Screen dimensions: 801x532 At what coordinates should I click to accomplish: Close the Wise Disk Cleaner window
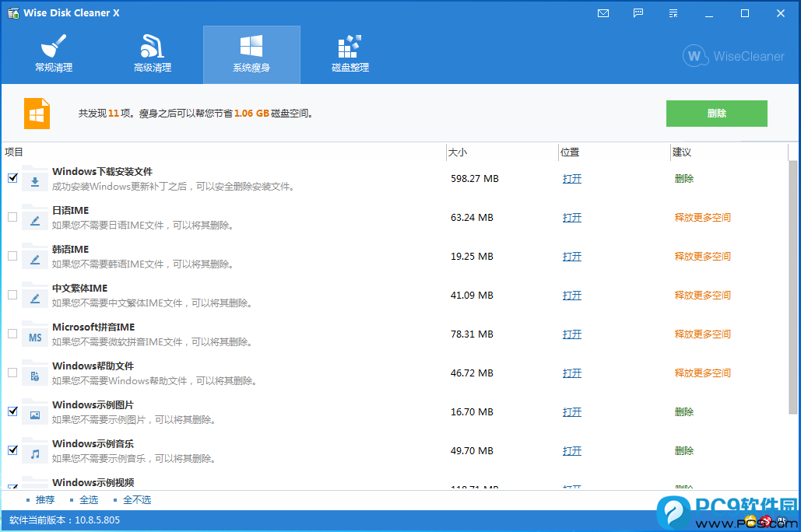(781, 13)
